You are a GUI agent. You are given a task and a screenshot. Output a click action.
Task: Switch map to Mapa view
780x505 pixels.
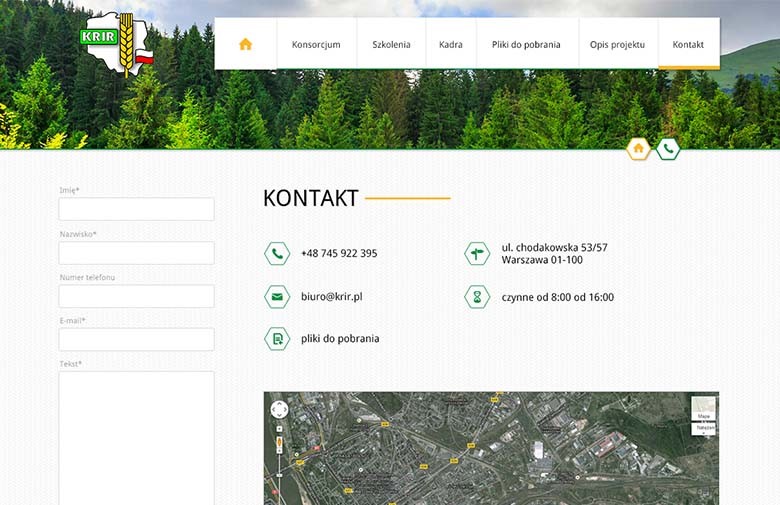coord(704,408)
